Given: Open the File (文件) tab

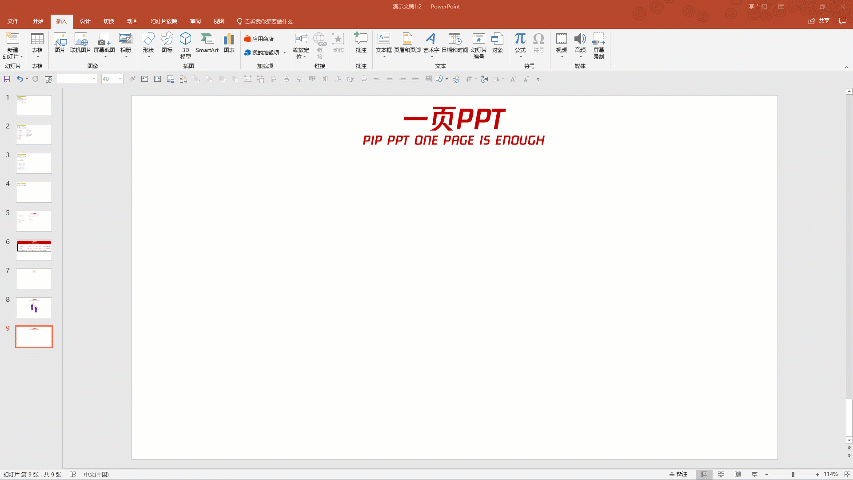Looking at the screenshot, I should tap(13, 20).
